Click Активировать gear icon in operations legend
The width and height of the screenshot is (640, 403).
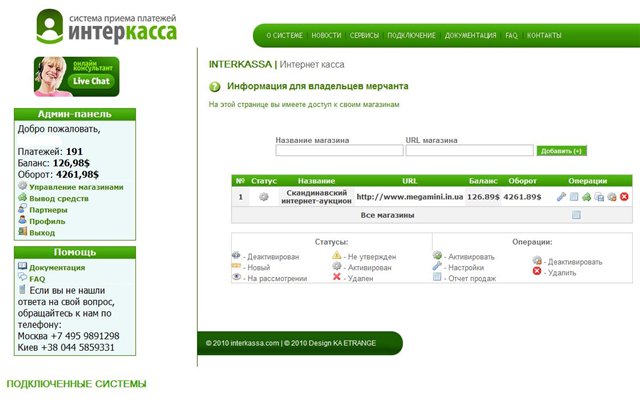[437, 256]
